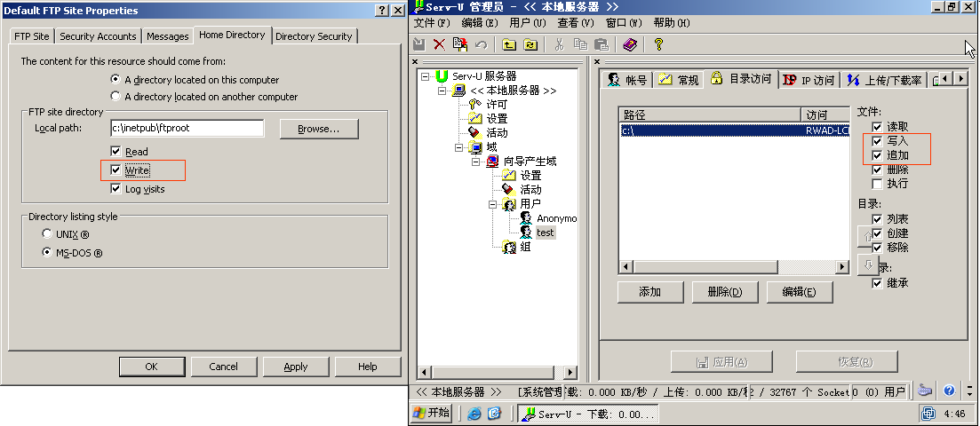Uncheck the Read checkbox in FTP Properties
The image size is (980, 426).
[115, 151]
